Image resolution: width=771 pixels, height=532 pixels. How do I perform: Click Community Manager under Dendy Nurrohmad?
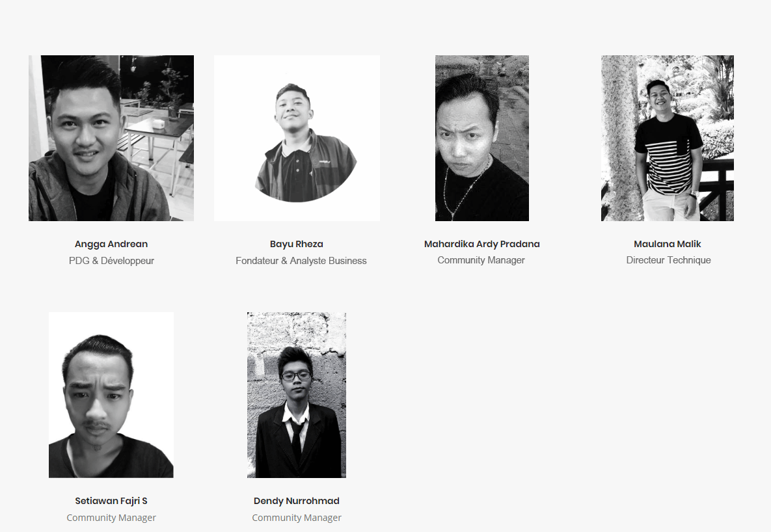[297, 517]
